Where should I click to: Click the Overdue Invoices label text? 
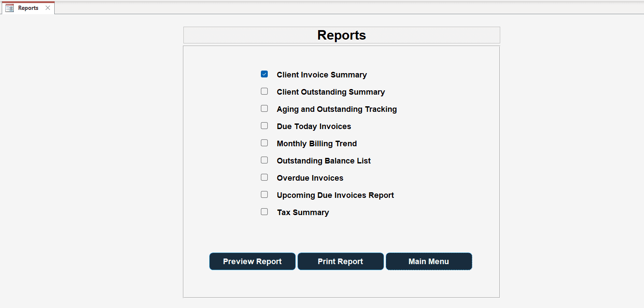click(x=310, y=178)
